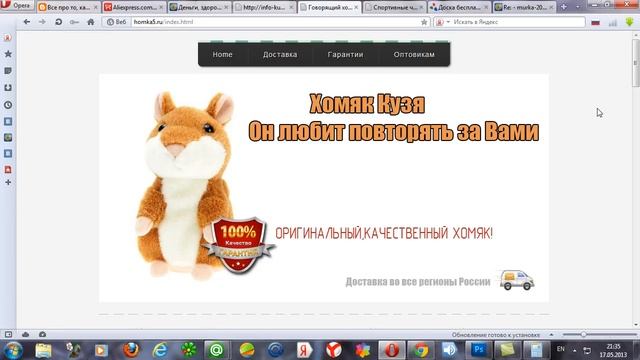This screenshot has height=360, width=640.
Task: Open the History clock panel in sidebar
Action: [x=8, y=105]
